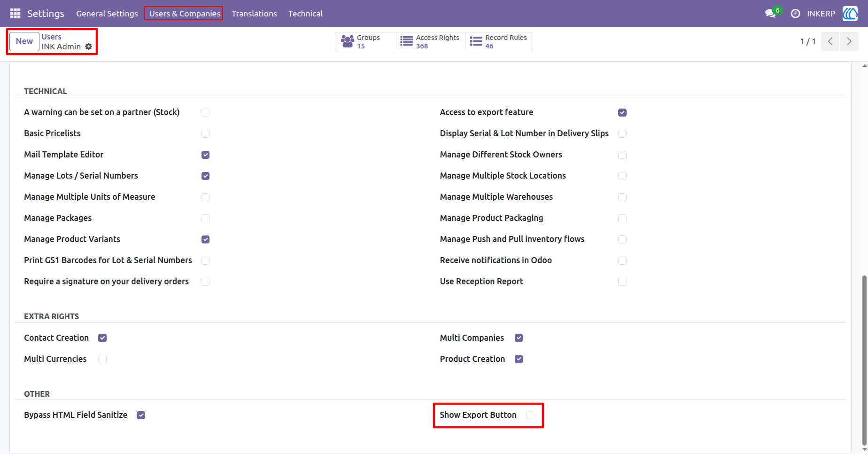This screenshot has height=454, width=868.
Task: Enable Multi Currencies checkbox
Action: pos(102,359)
